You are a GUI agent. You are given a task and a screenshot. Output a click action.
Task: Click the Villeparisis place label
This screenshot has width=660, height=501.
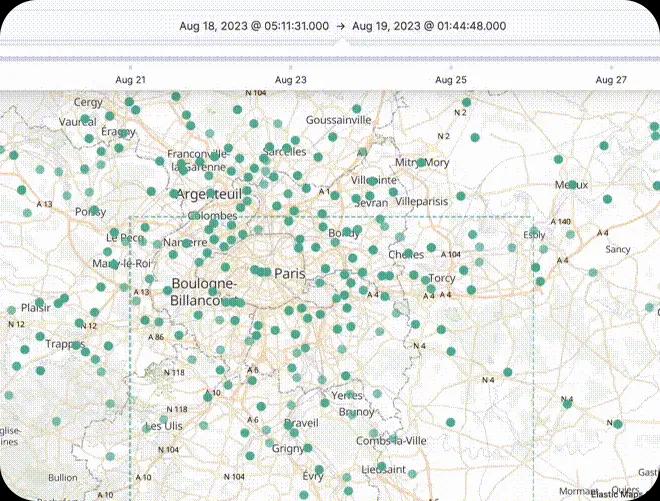pyautogui.click(x=422, y=200)
